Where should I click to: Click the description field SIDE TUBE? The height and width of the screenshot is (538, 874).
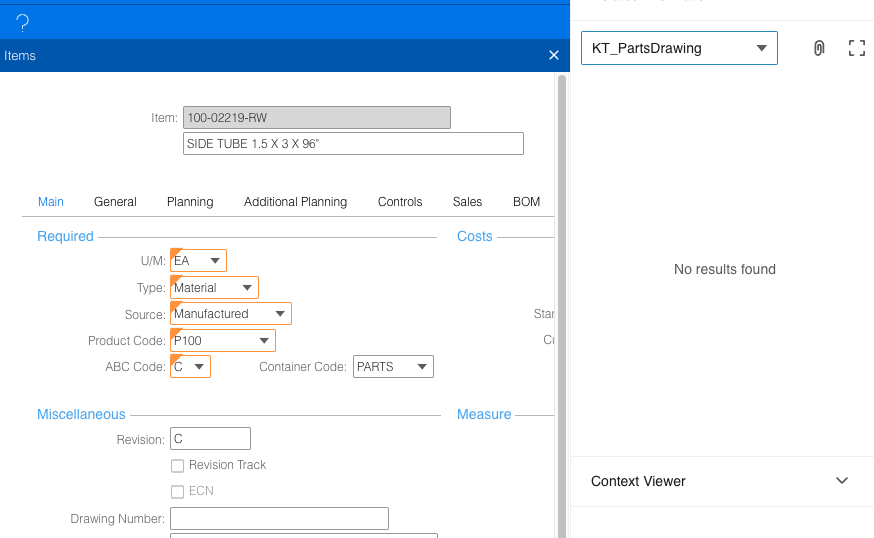(353, 144)
